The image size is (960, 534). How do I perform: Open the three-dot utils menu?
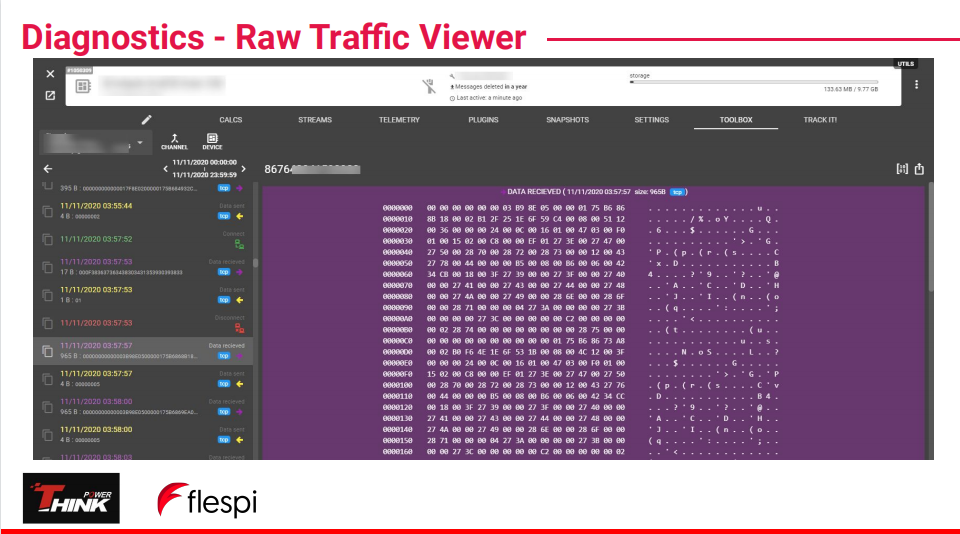(x=917, y=85)
